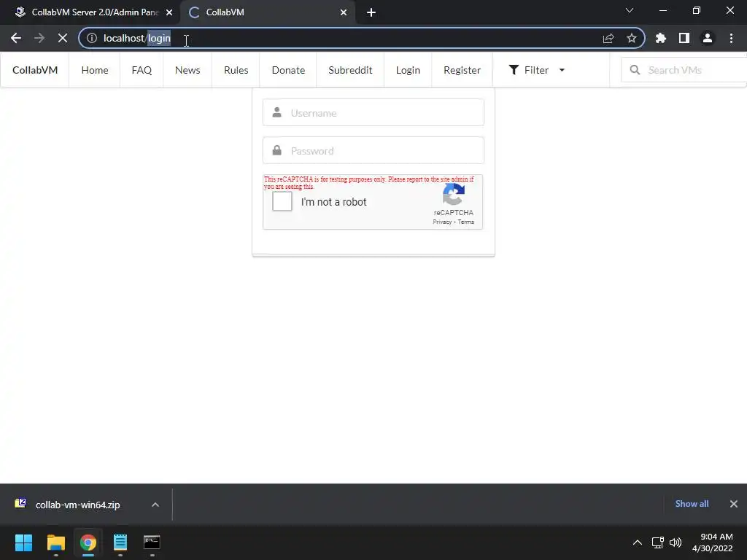Open reCAPTCHA Terms link
The width and height of the screenshot is (747, 560).
point(466,222)
